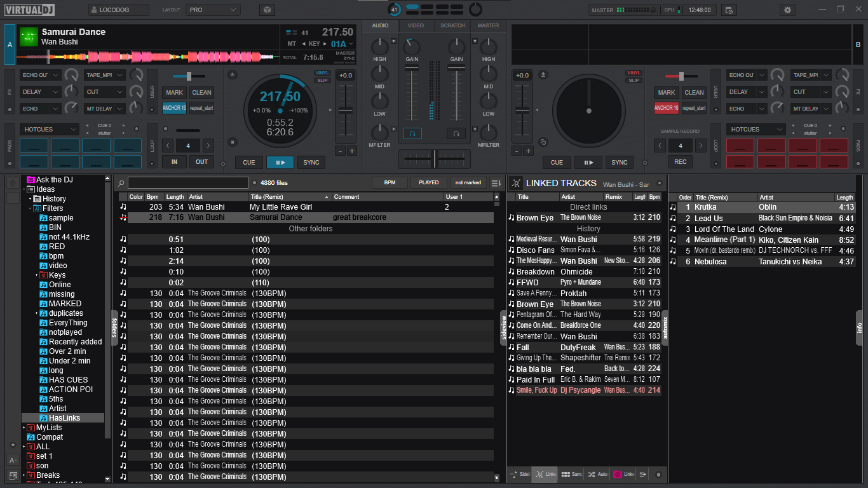Click the Sidelist icon in sideview tabs
Viewport: 868px width, 488px height.
(514, 475)
